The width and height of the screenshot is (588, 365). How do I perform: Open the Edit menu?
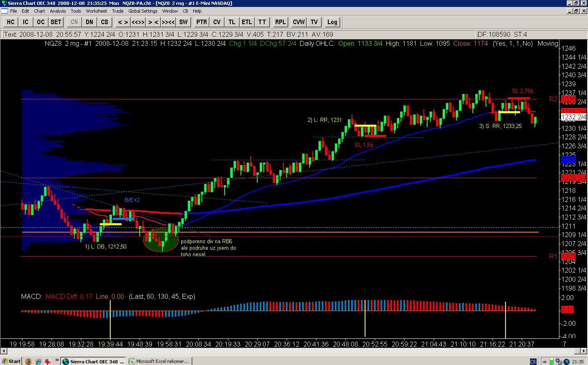pyautogui.click(x=25, y=11)
